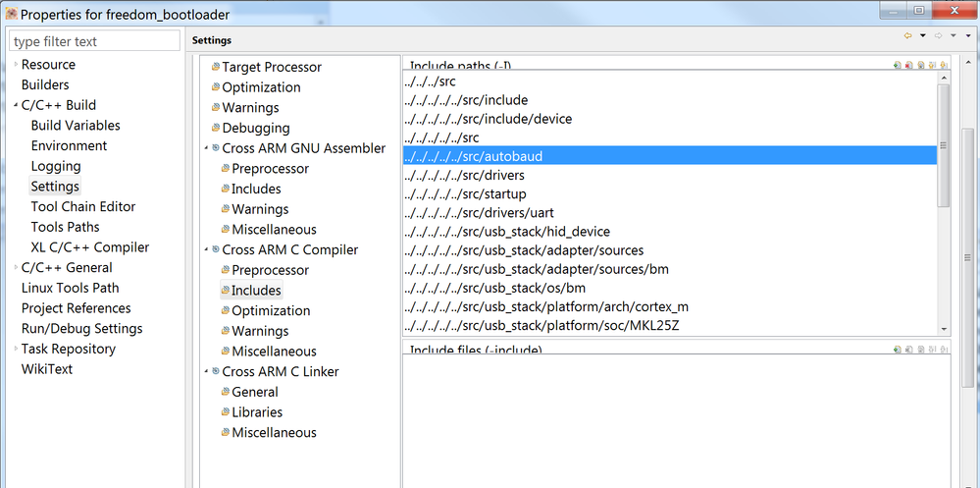Open the Environment page

click(69, 145)
